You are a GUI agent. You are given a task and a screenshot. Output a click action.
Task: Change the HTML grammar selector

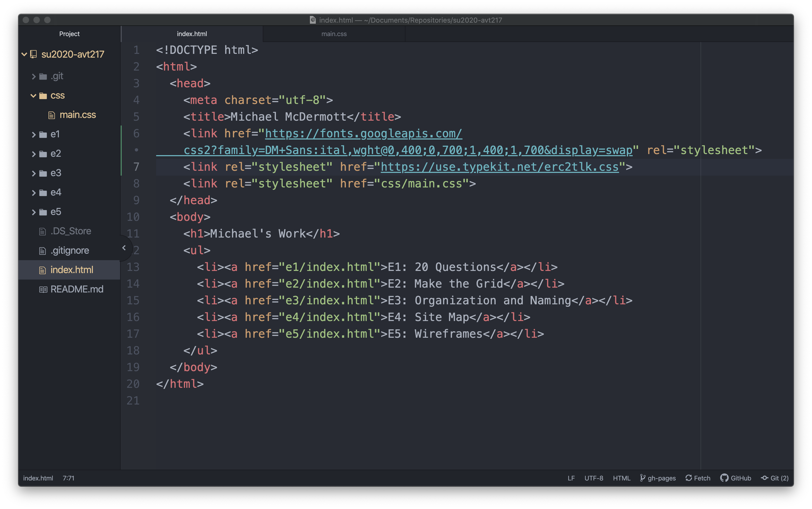pos(622,478)
